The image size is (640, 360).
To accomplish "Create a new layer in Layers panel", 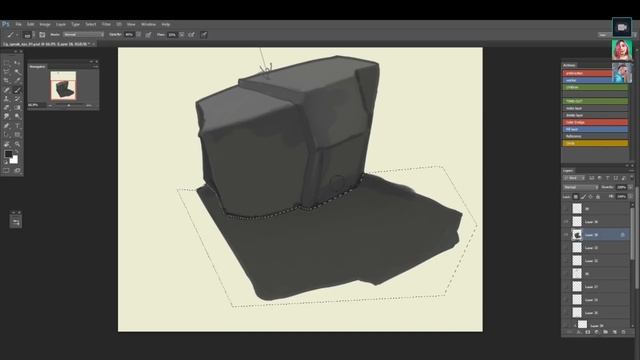I will coord(615,332).
